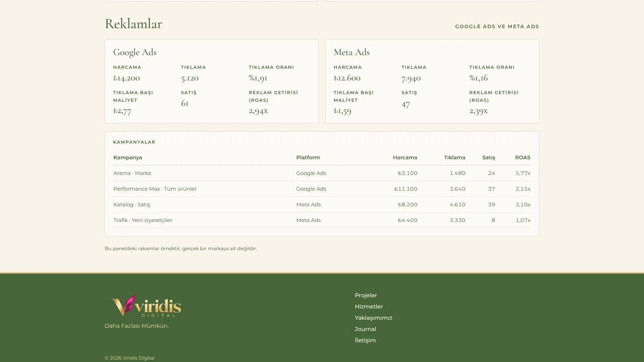Click the 4.610 clicks cell
This screenshot has height=362, width=644.
coord(457,205)
